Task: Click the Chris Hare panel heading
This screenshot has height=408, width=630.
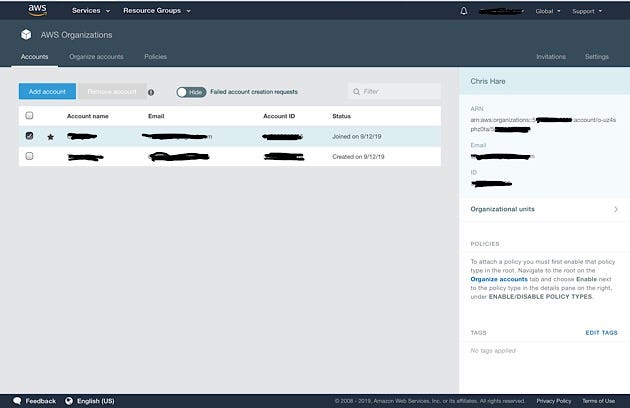Action: tap(488, 81)
